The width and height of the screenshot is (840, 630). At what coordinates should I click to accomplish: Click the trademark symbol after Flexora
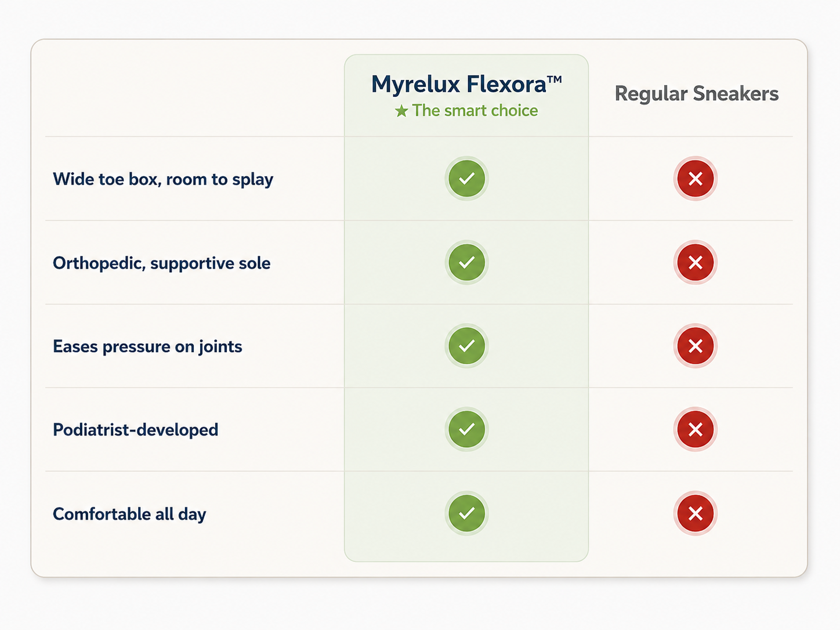point(555,79)
